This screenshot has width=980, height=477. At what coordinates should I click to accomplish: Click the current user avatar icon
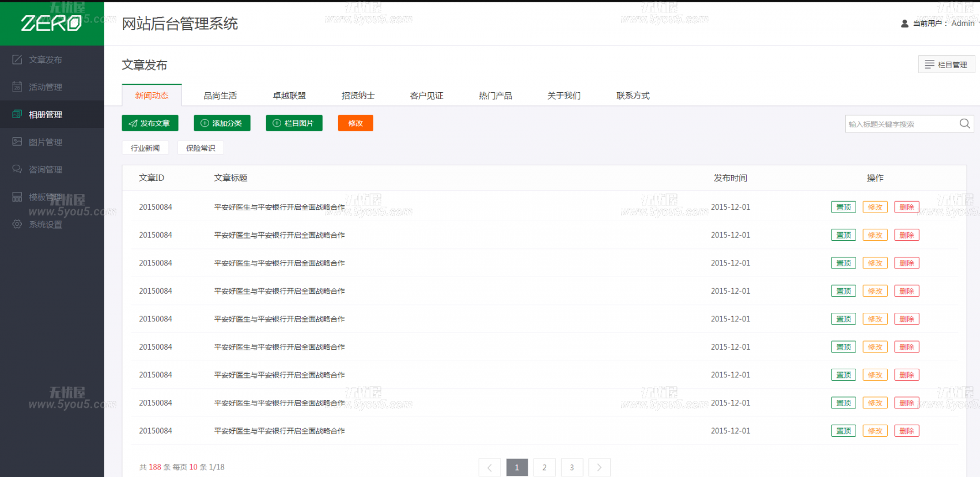click(x=905, y=24)
